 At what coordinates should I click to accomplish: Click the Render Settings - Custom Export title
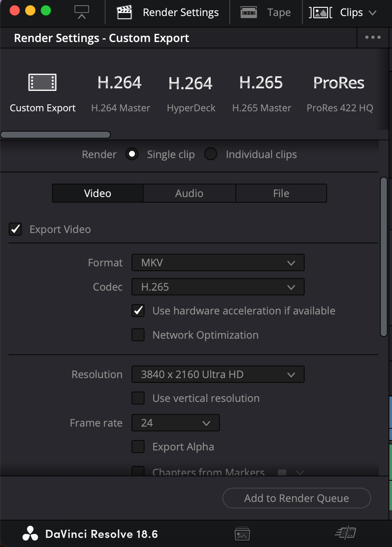coord(102,38)
